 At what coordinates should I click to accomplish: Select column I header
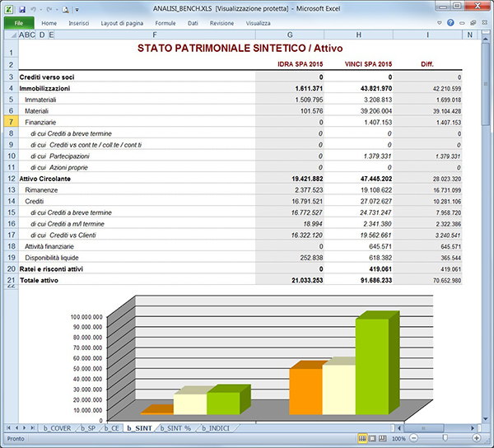point(427,35)
